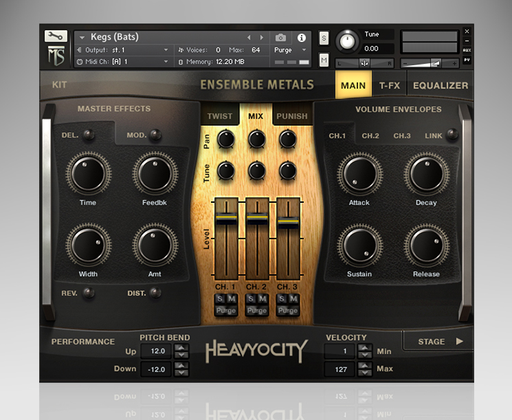Switch to the T-FX tab
Viewport: 512px width, 420px height.
coord(390,85)
